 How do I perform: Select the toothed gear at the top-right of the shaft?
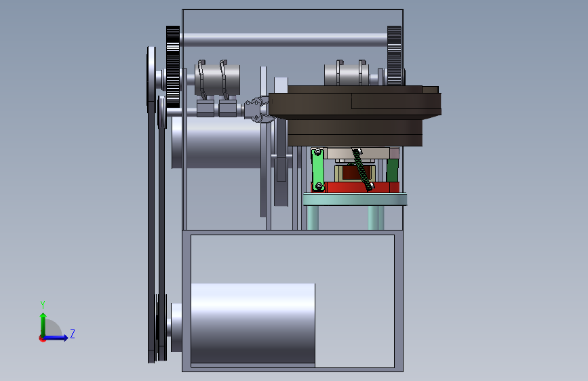pyautogui.click(x=394, y=56)
